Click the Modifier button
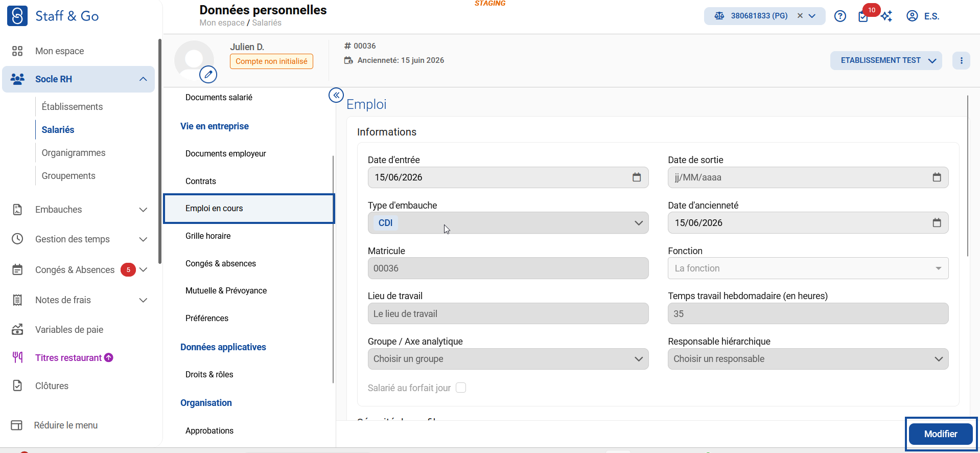 pyautogui.click(x=941, y=434)
